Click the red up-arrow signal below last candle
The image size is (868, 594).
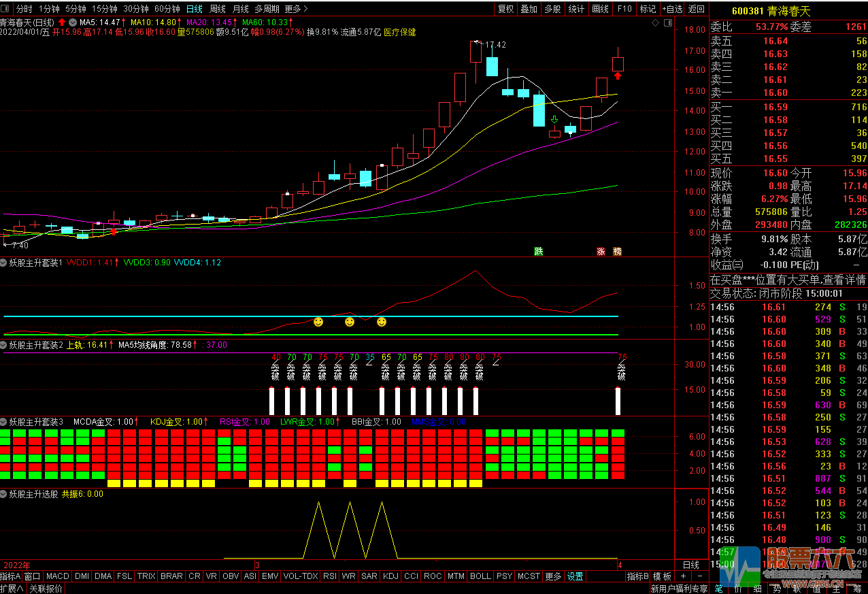point(618,76)
